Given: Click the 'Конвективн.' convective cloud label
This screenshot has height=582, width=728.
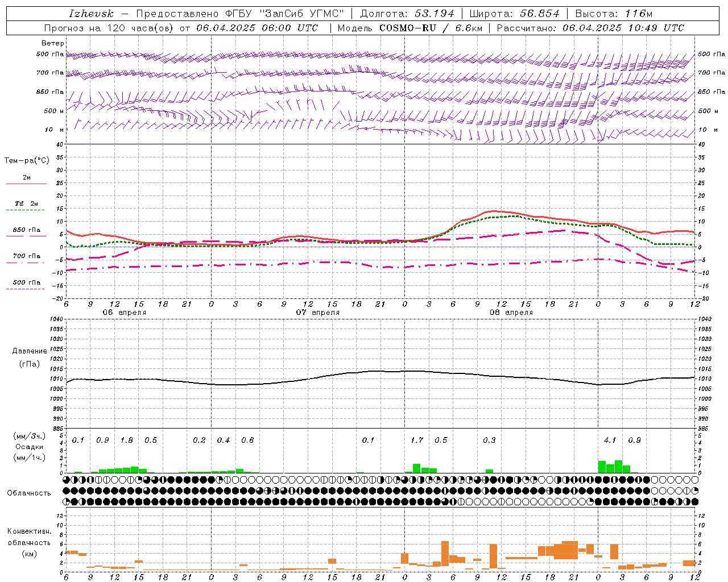Looking at the screenshot, I should click(30, 531).
